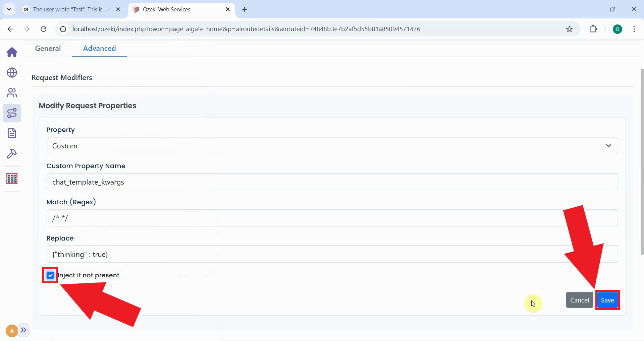Expand the browser tab search chevron
The image size is (644, 341).
coord(9,9)
